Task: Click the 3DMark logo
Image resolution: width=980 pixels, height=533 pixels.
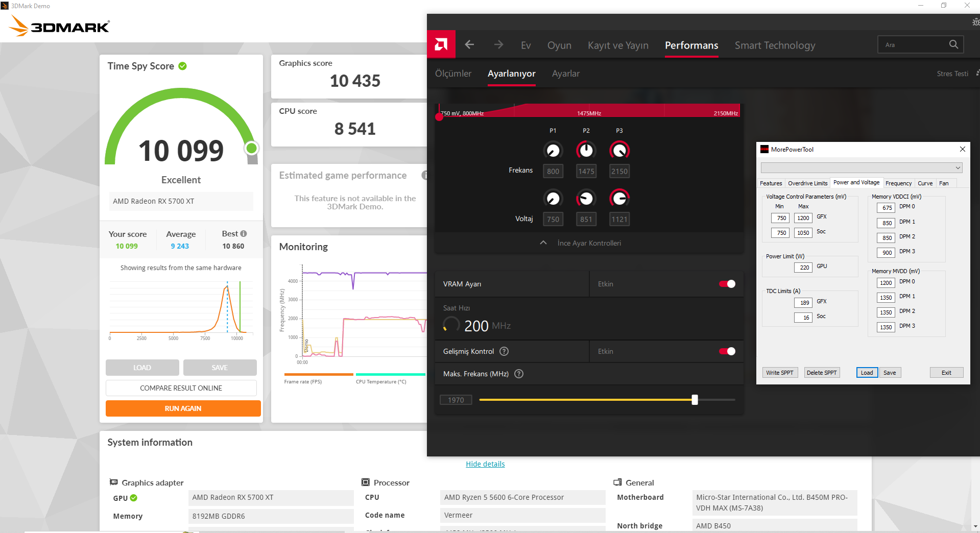Action: [59, 26]
